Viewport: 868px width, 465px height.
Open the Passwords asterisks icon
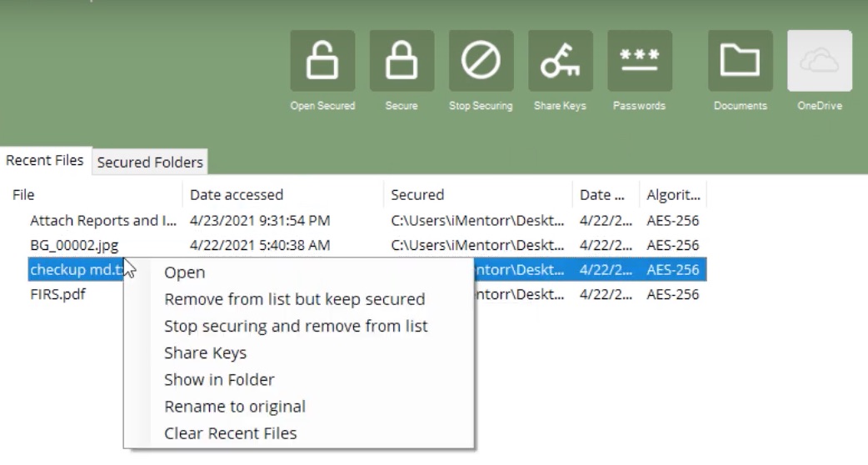(x=640, y=61)
